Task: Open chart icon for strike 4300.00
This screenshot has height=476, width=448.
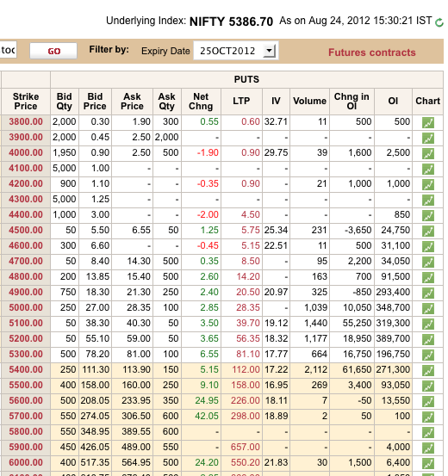Action: coord(428,200)
